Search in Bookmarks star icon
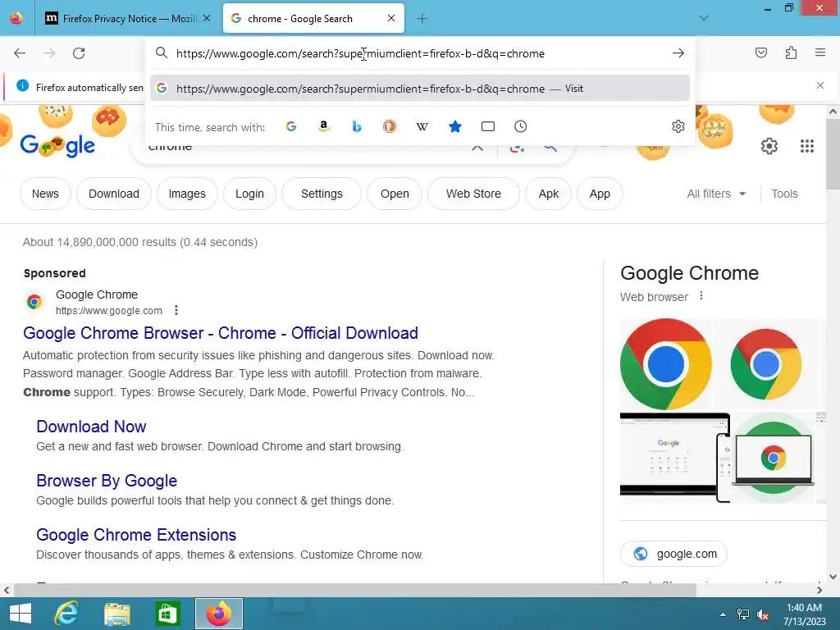Screen dimensions: 840x630 point(454,126)
